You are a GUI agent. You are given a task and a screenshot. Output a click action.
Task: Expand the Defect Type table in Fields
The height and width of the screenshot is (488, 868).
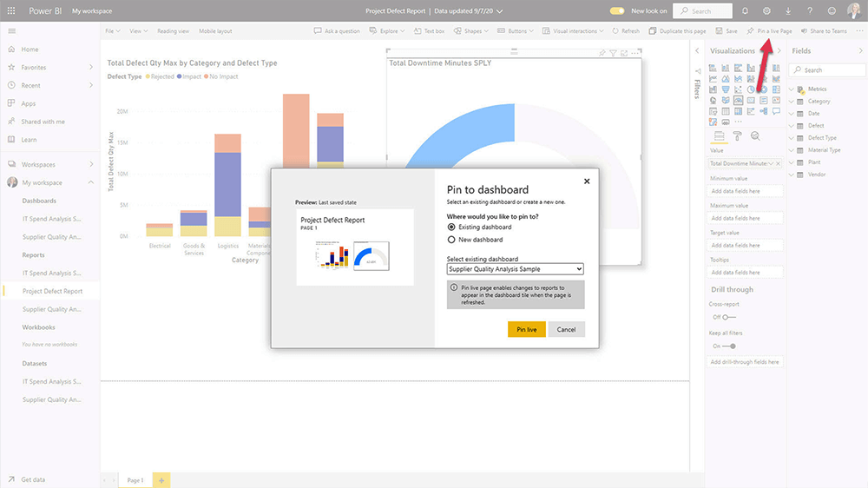pos(792,138)
